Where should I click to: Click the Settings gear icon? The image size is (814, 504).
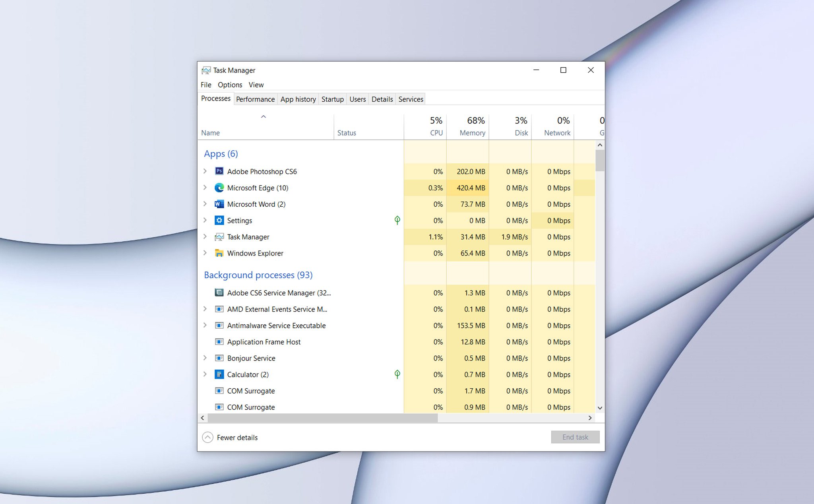[x=219, y=220]
